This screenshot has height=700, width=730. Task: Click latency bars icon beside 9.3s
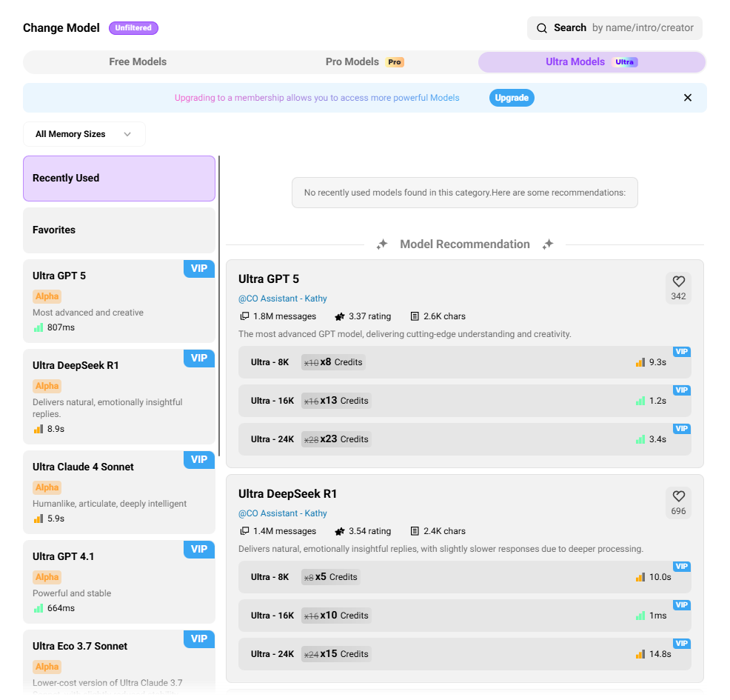640,362
